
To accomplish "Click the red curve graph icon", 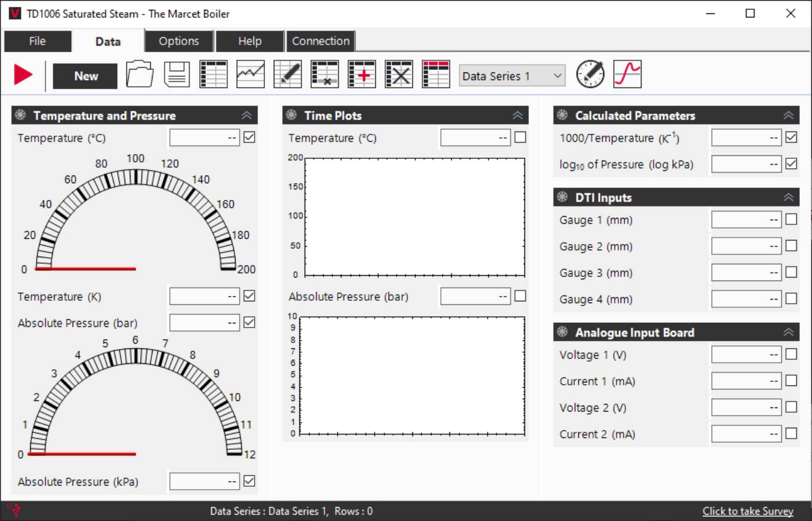I will (628, 75).
